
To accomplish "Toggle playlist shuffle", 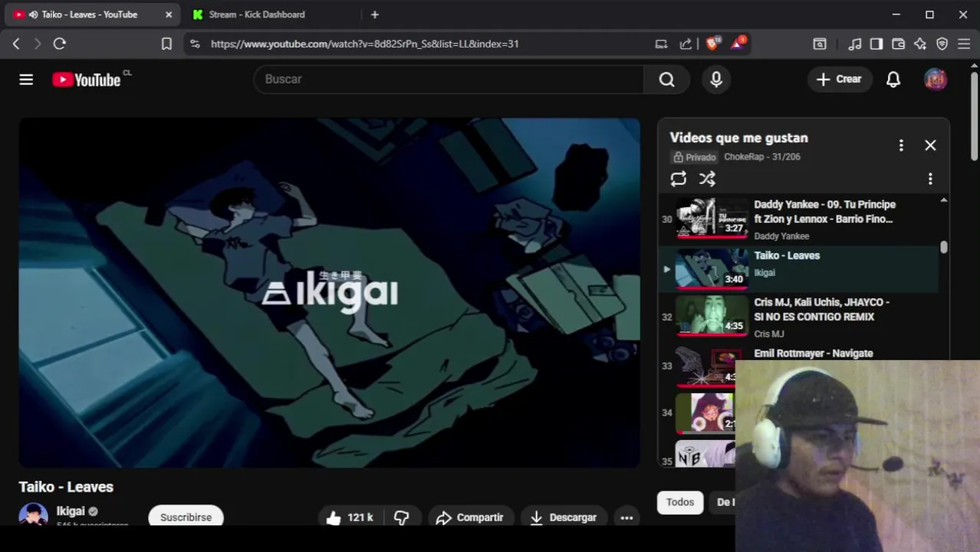I will [707, 179].
